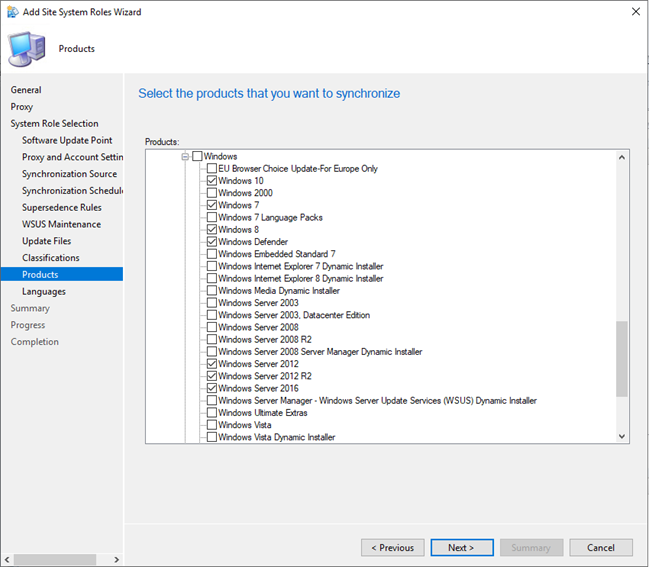The image size is (649, 567).
Task: Enable Windows Server 2003, Datacenter Edition
Action: [212, 315]
